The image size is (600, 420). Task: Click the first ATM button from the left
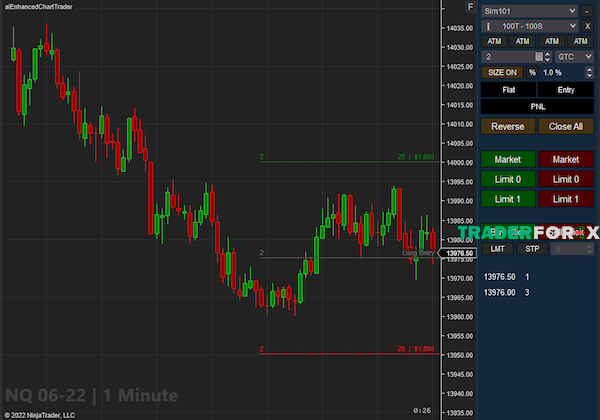[x=494, y=41]
